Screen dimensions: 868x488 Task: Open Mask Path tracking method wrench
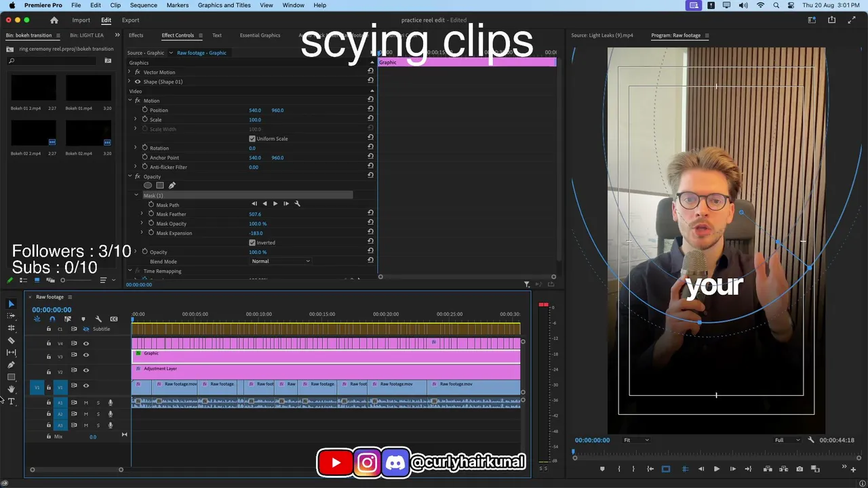(x=297, y=203)
